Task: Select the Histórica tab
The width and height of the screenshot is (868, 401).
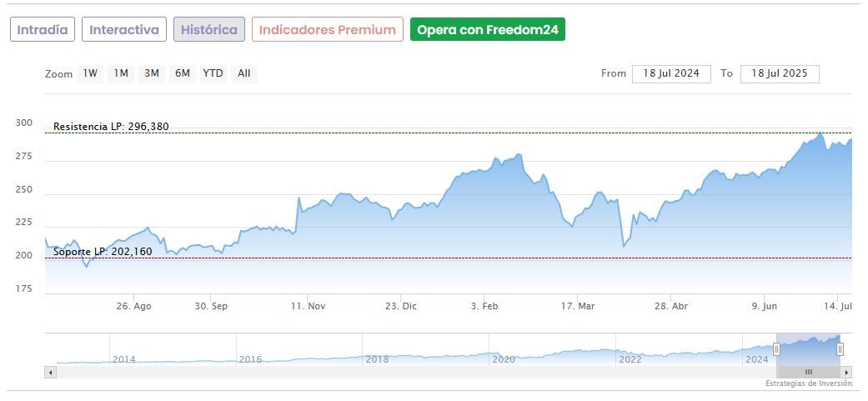Action: [x=209, y=30]
